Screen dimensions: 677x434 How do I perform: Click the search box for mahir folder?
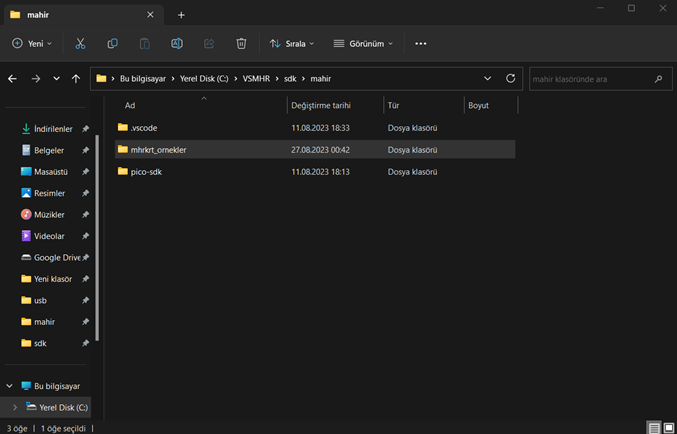point(590,78)
